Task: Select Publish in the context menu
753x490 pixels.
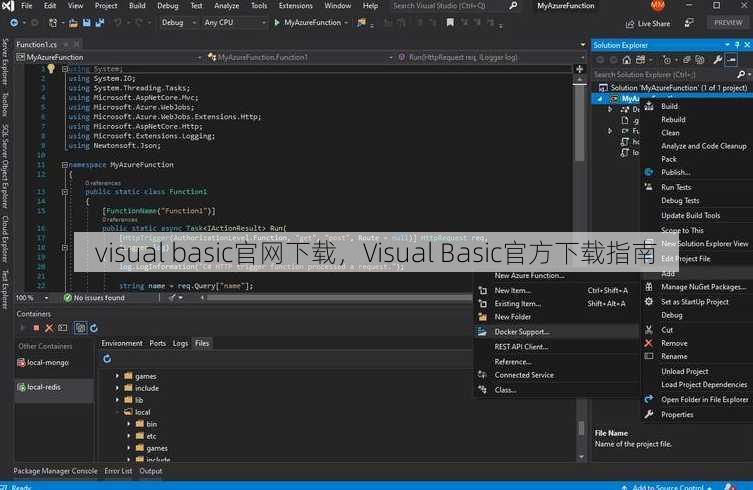Action: pos(675,172)
